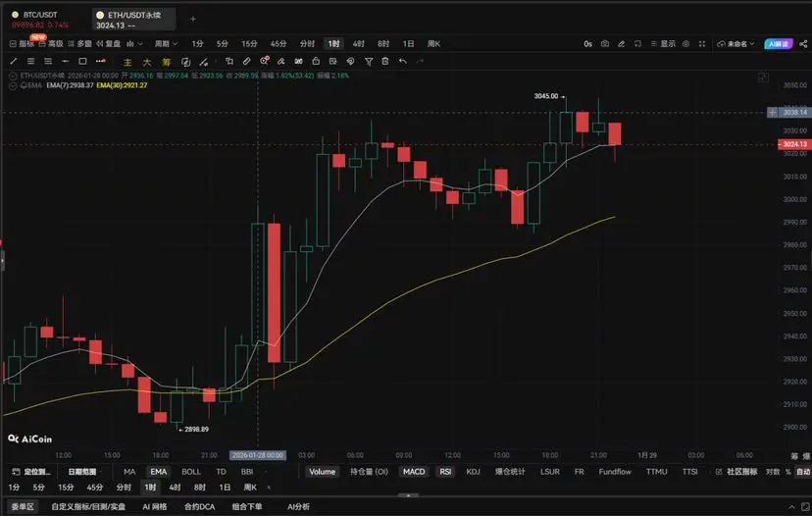Select the 15分 interval in top toolbar
812x516 pixels.
click(x=249, y=44)
